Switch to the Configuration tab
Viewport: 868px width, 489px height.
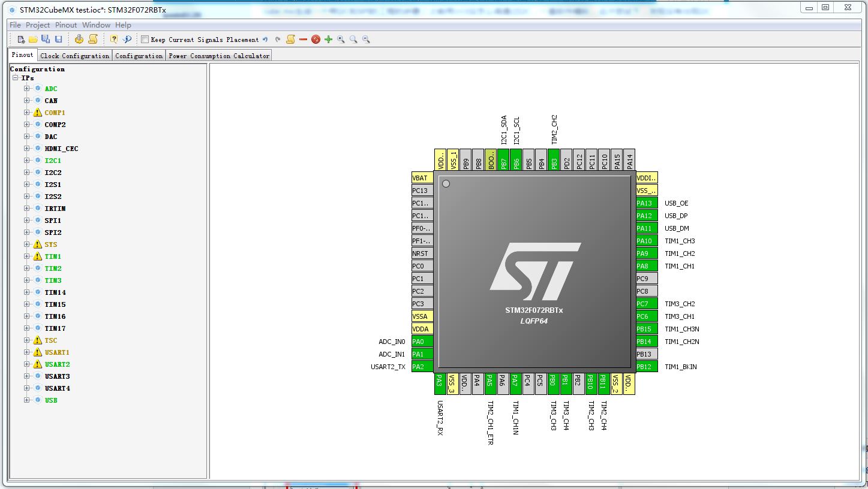(x=139, y=56)
